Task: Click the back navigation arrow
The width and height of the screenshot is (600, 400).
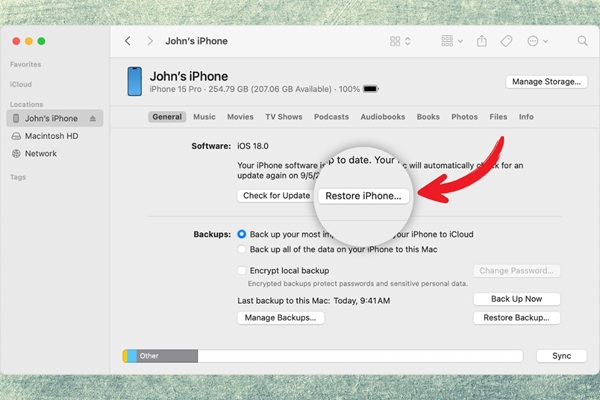Action: tap(128, 41)
